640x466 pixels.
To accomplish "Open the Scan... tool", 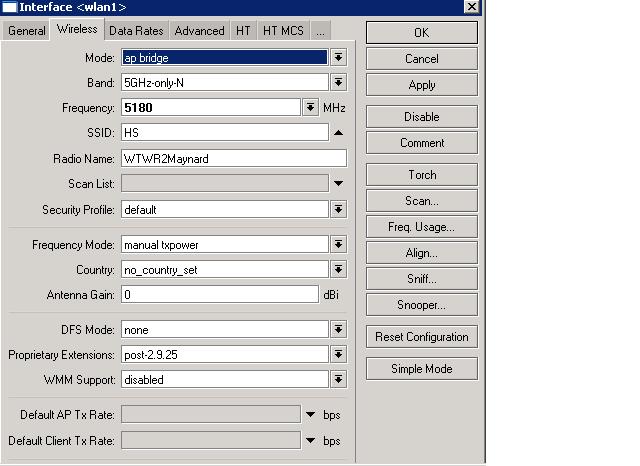I will click(422, 201).
